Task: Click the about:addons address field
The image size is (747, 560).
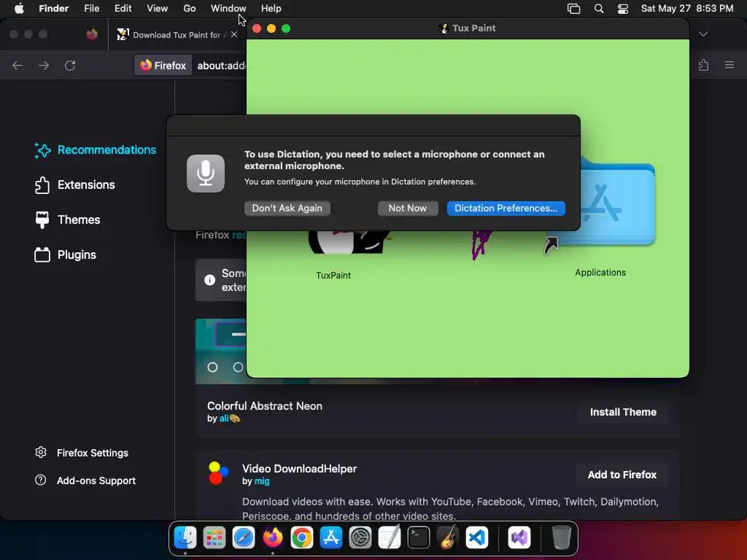Action: coord(222,65)
